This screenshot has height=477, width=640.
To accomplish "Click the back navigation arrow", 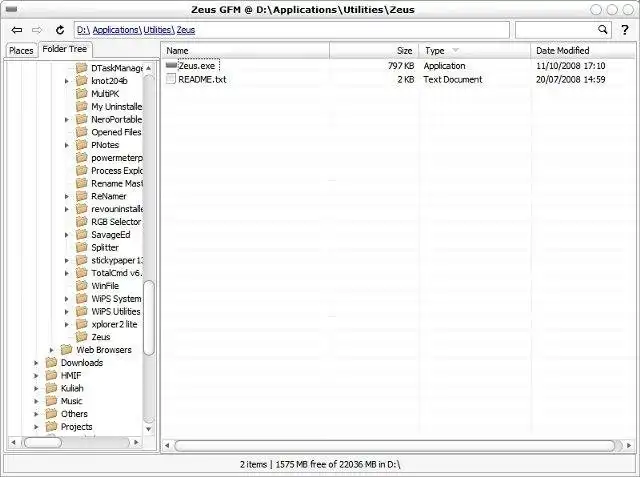I will [x=17, y=30].
